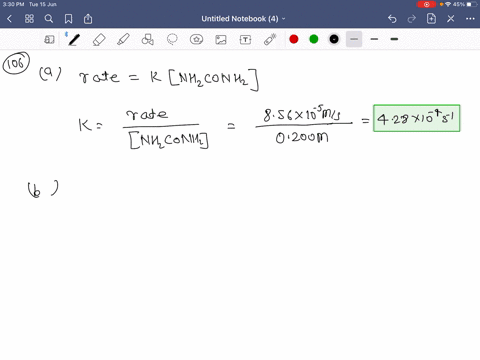
Task: Open the Elements sticker tool
Action: point(196,40)
